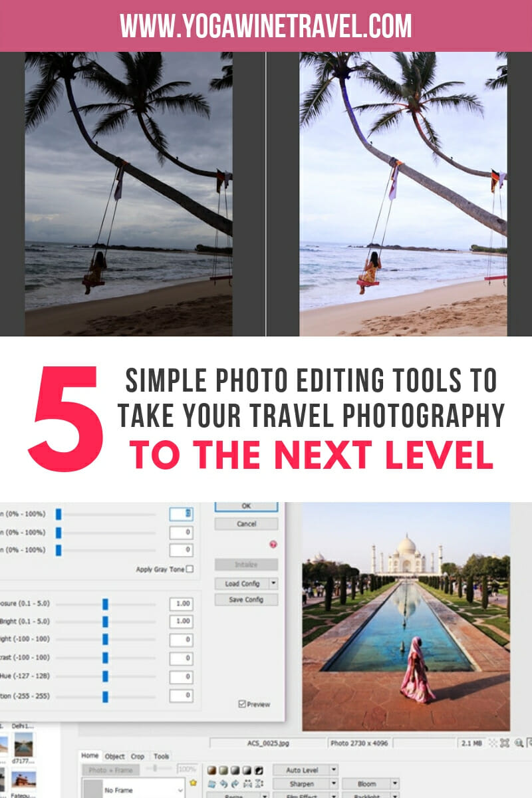Apply the rightmost black-white vignette preset icon
The height and width of the screenshot is (798, 532).
coord(259,769)
